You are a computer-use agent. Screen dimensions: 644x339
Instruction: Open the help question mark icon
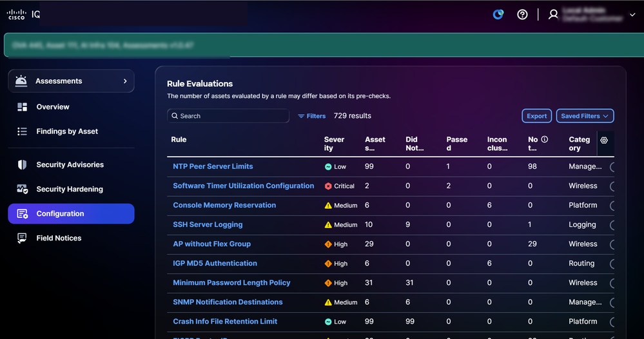pyautogui.click(x=522, y=14)
